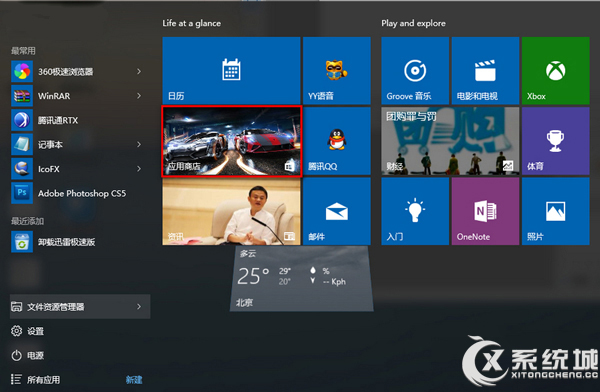This screenshot has width=600, height=392.
Task: Click the "Play and explore" group title
Action: pos(413,23)
